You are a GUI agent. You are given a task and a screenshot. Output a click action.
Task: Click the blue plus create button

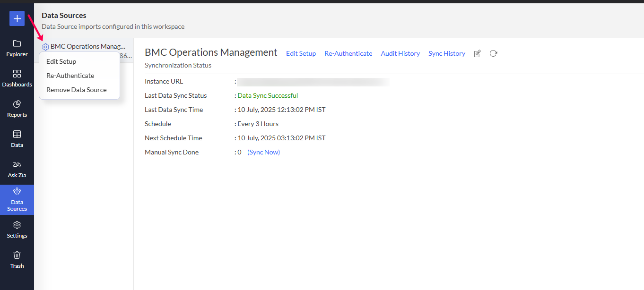(17, 18)
